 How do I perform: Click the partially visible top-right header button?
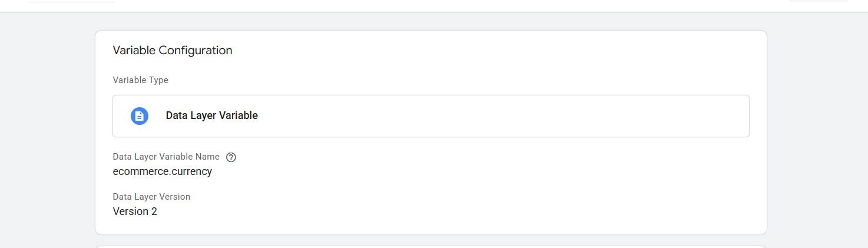coord(818,1)
